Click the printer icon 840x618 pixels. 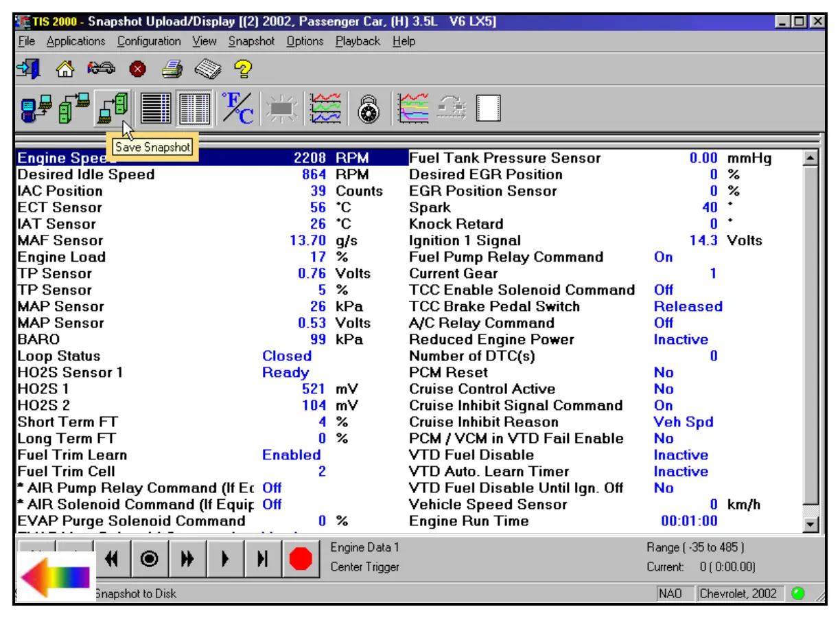click(x=172, y=69)
